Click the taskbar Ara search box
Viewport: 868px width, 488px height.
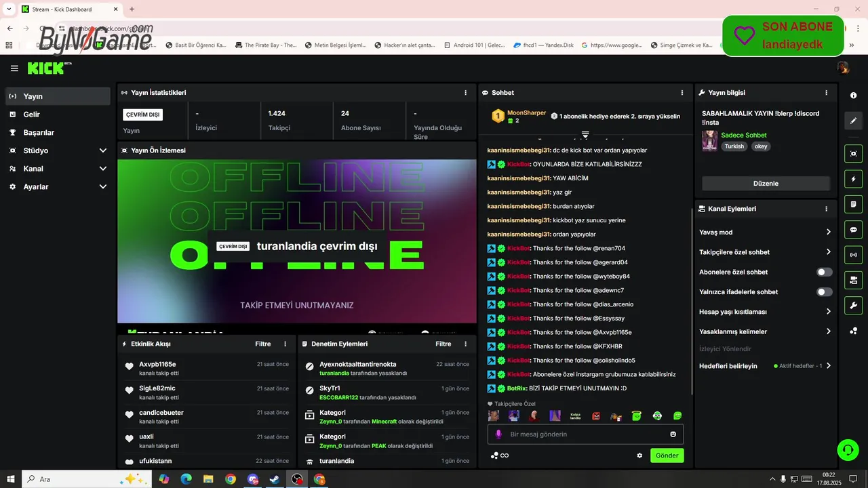86,479
